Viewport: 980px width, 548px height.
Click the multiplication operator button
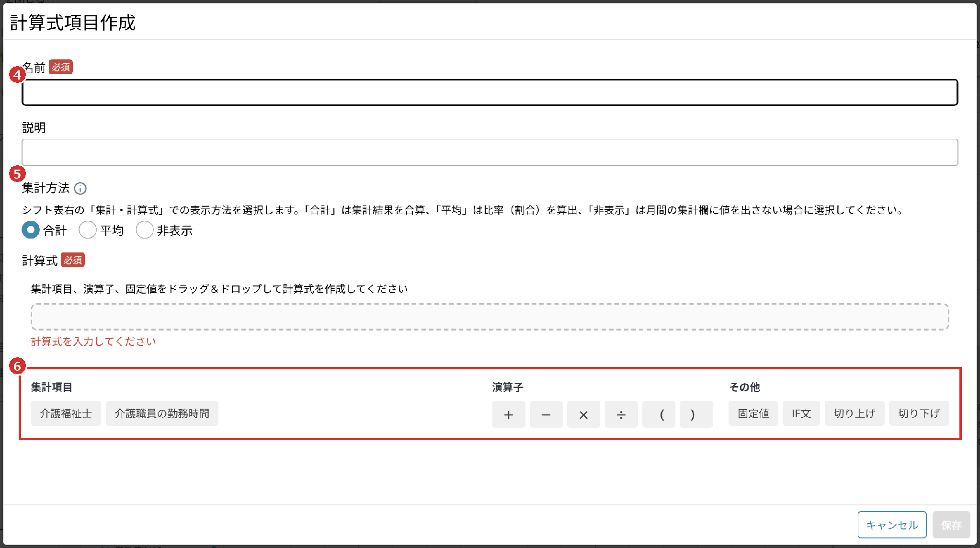point(583,414)
